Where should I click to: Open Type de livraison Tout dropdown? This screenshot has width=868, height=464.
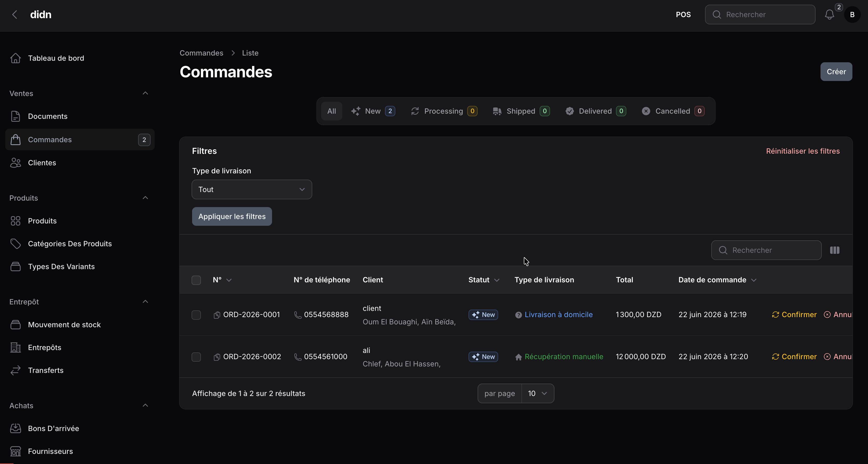[252, 189]
